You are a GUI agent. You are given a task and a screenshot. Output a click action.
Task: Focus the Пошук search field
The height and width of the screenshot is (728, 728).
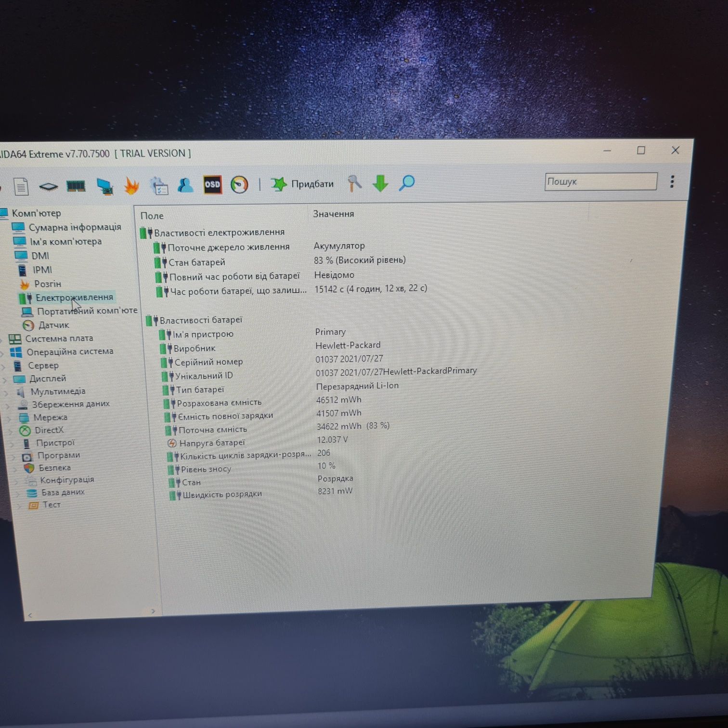click(600, 182)
